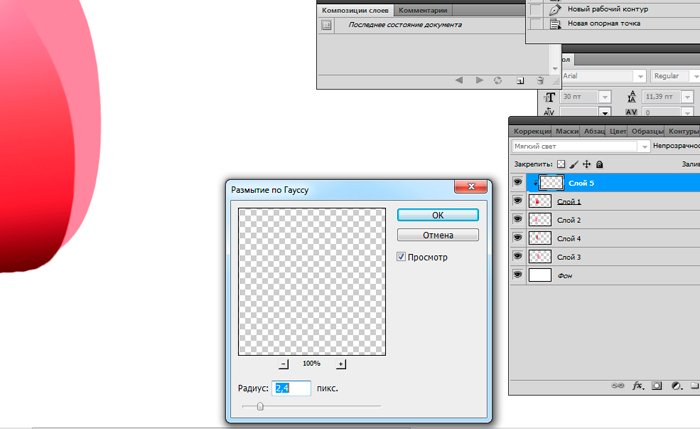Click the Отмена cancel button

pos(438,235)
